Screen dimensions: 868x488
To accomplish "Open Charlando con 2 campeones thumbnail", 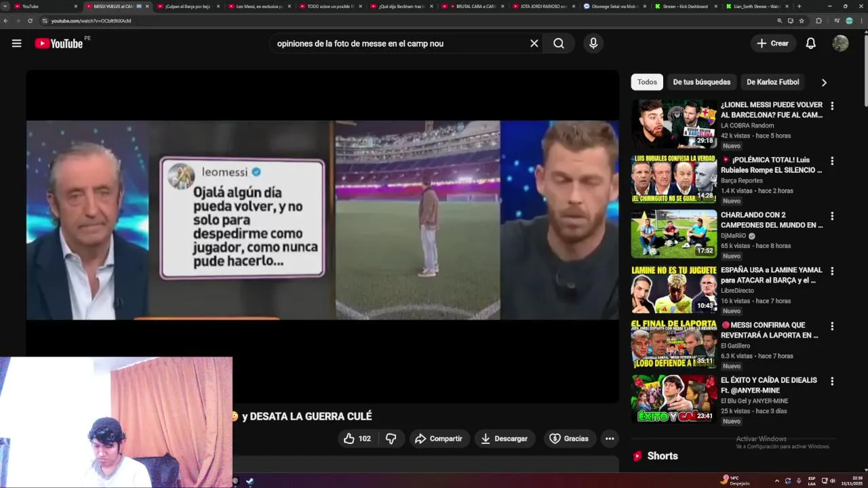I will pos(674,234).
